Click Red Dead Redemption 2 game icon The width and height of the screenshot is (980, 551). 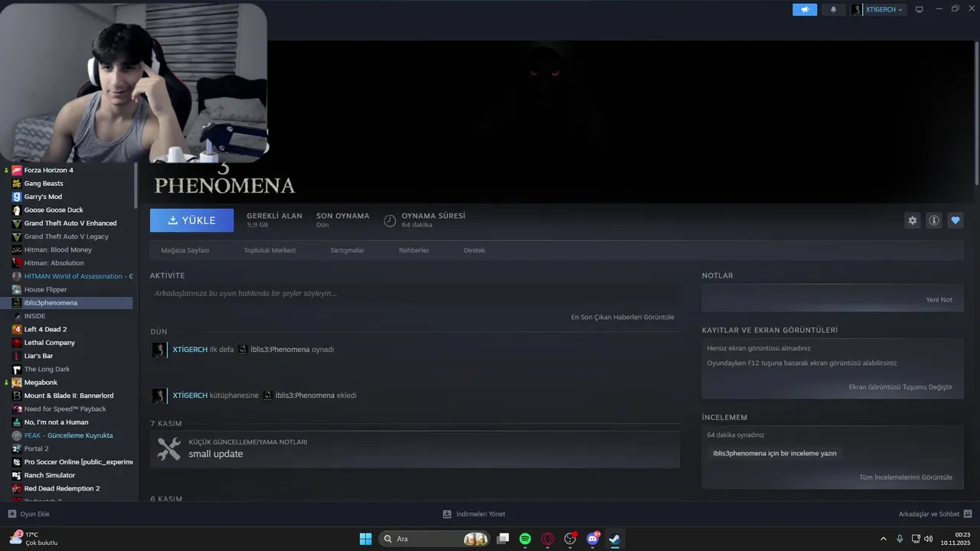(x=17, y=488)
